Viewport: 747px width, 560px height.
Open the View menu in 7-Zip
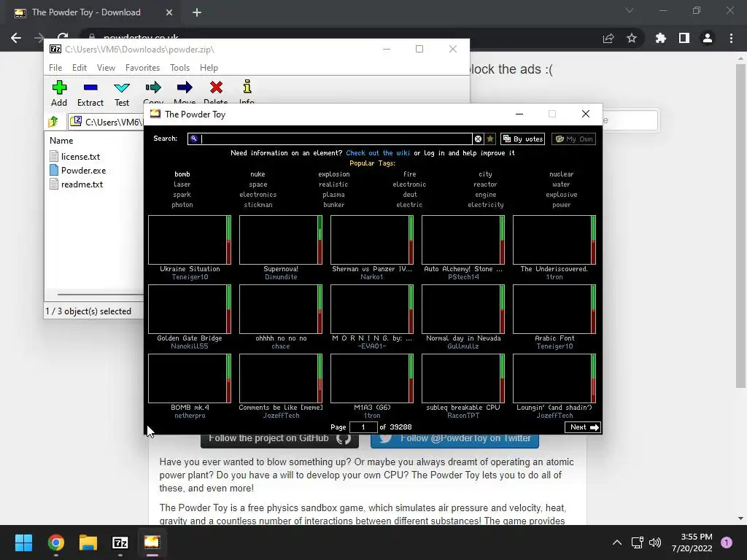tap(106, 68)
